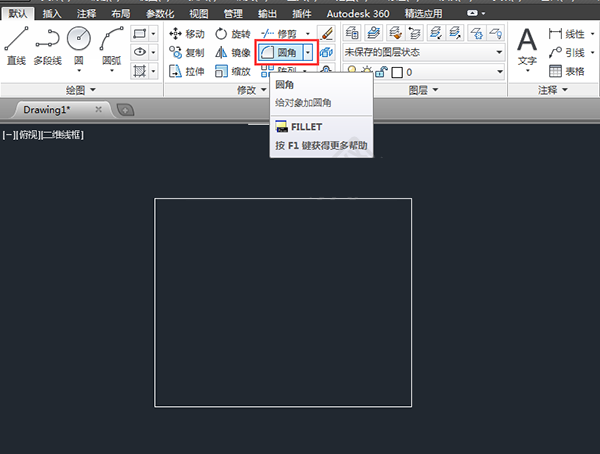
Task: Select the Arc (圆弧) tool
Action: pos(111,48)
